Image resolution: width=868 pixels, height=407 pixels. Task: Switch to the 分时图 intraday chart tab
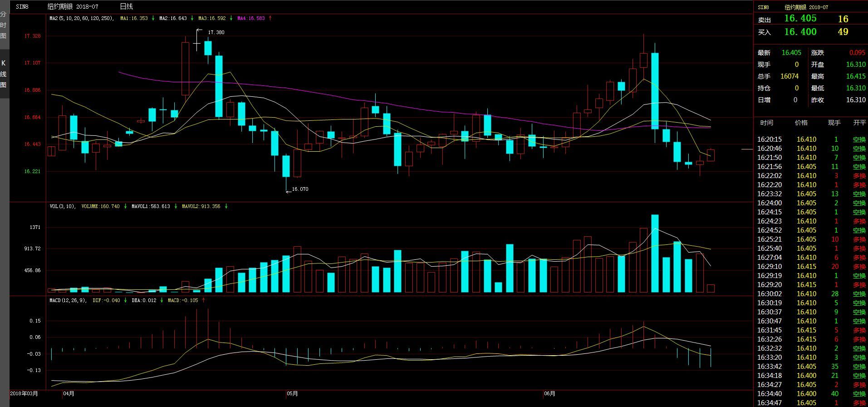click(4, 25)
